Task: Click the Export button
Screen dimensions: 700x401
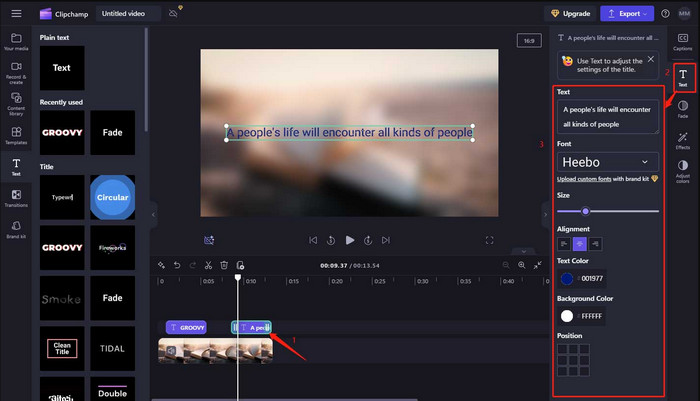Action: (627, 13)
